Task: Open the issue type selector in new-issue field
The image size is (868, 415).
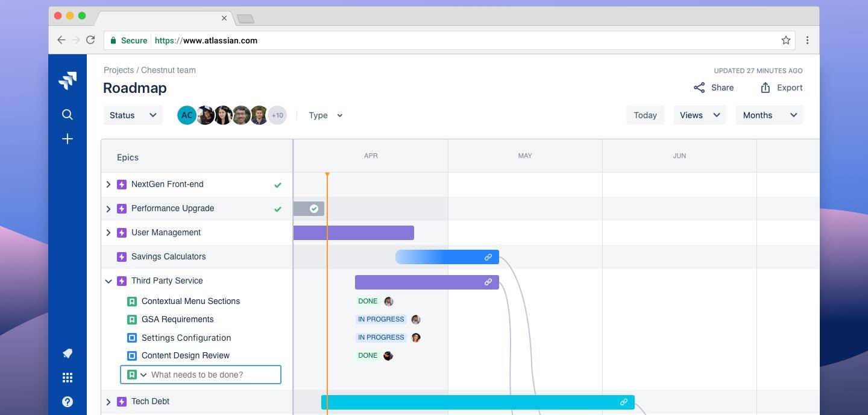Action: click(x=137, y=375)
